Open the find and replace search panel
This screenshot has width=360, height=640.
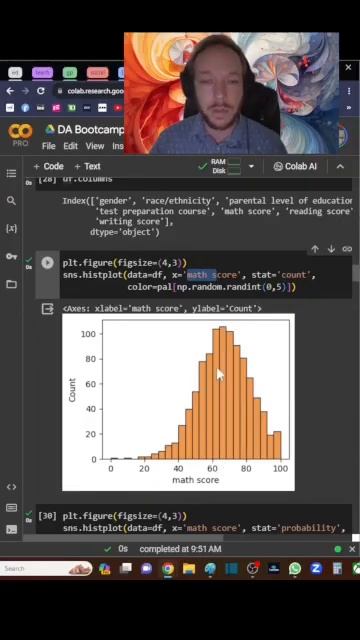point(11,200)
